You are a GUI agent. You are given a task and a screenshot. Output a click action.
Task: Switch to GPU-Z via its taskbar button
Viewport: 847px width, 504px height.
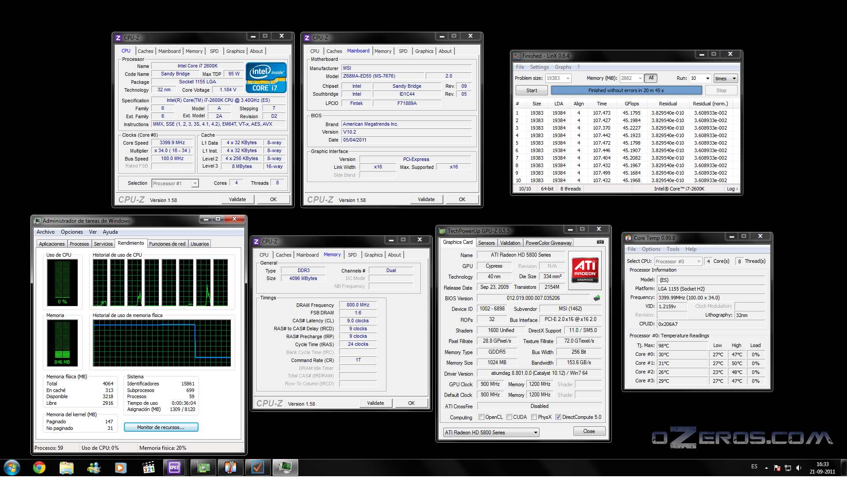tap(203, 467)
